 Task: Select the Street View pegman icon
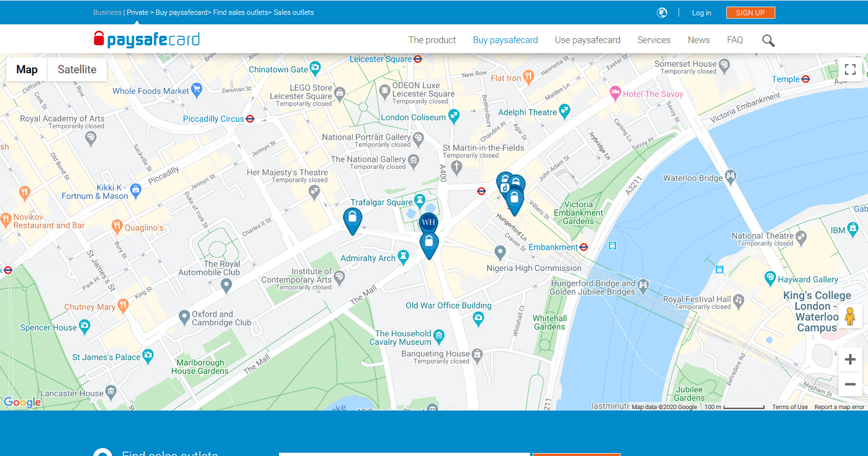(850, 317)
